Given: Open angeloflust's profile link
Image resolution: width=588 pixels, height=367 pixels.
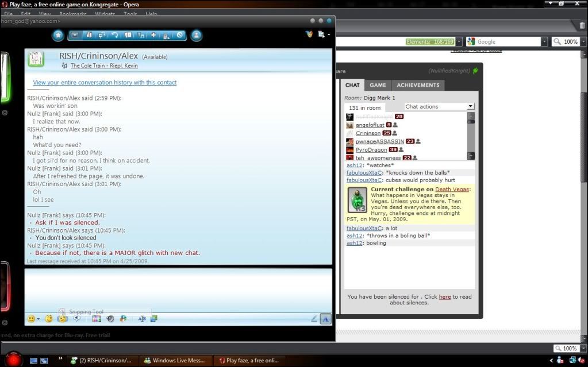Looking at the screenshot, I should point(370,125).
